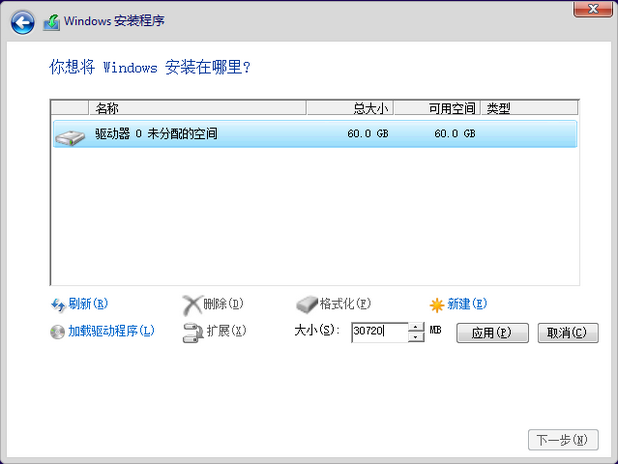Apply partition size with 应用(P) button

[x=492, y=333]
